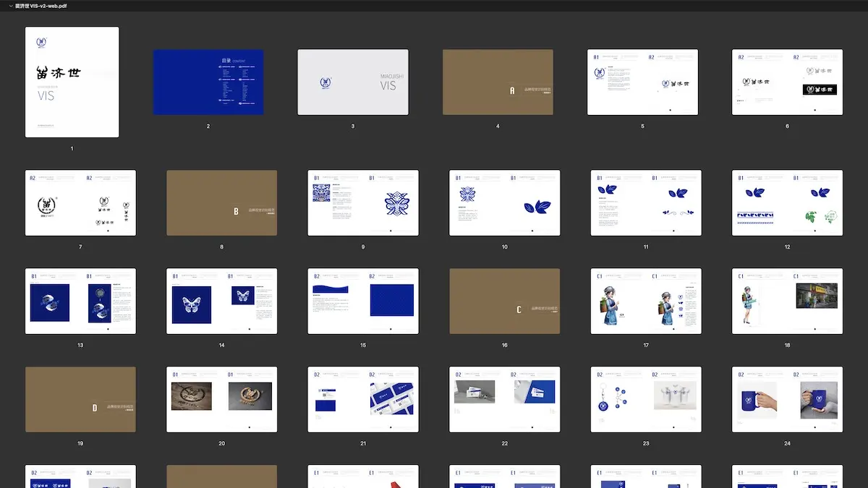868x488 pixels.
Task: Click the page number label "5"
Action: [x=642, y=126]
